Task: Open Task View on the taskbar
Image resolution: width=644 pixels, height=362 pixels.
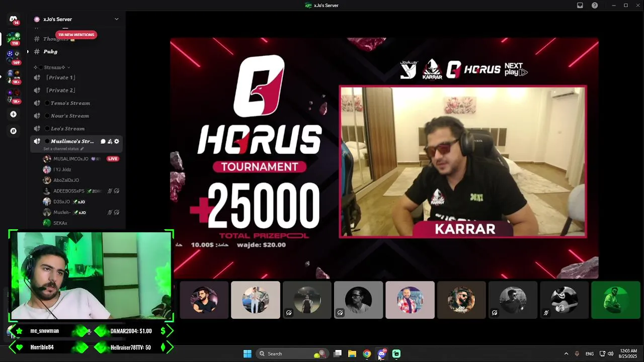Action: coord(338,354)
